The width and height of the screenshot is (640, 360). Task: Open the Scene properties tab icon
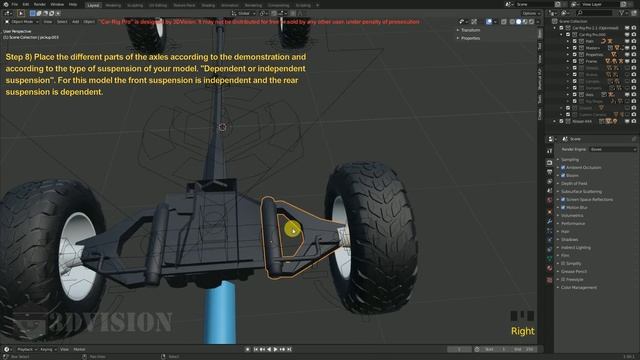click(x=549, y=191)
